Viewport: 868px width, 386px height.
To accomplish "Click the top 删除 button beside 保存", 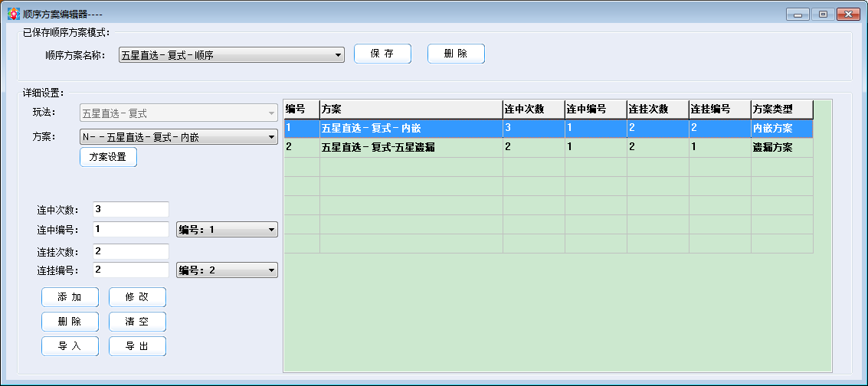I will click(456, 54).
